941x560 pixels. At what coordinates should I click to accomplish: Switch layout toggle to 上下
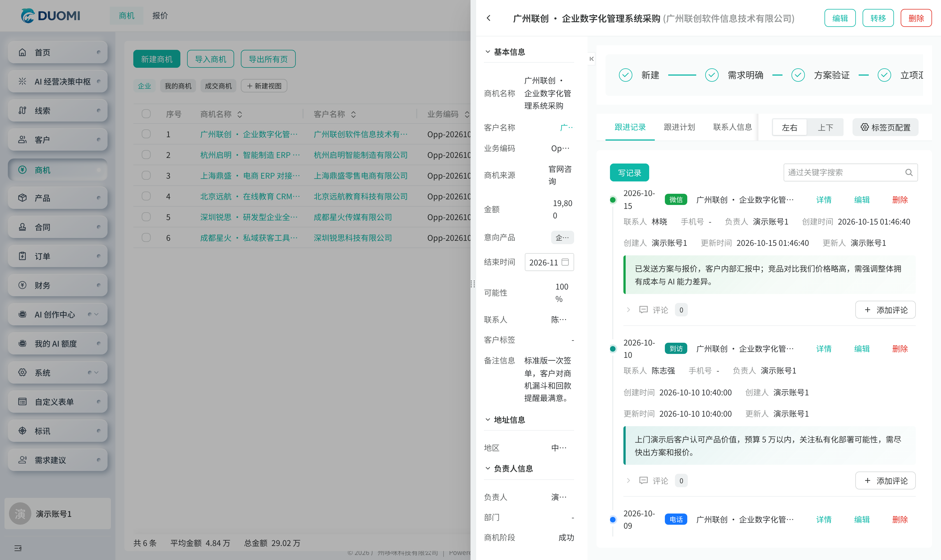click(825, 128)
